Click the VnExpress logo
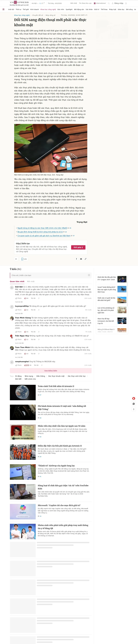The height and width of the screenshot is (644, 138). tap(19, 3)
